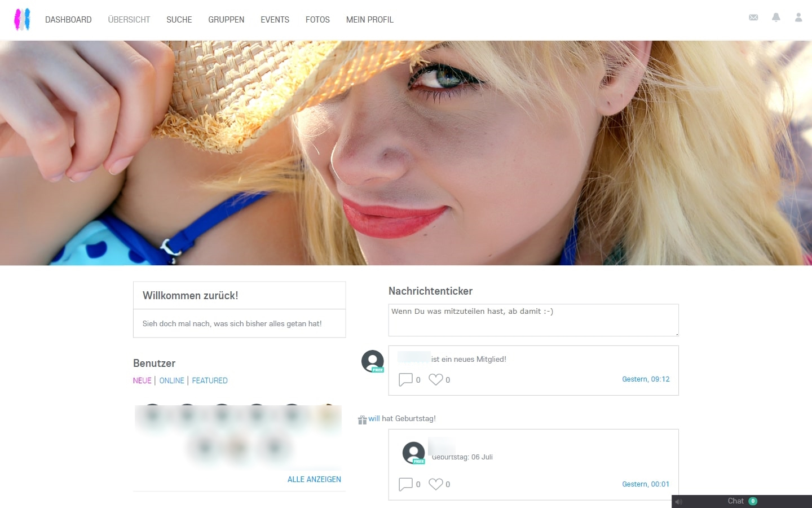
Task: Open the notifications bell icon
Action: click(x=776, y=17)
